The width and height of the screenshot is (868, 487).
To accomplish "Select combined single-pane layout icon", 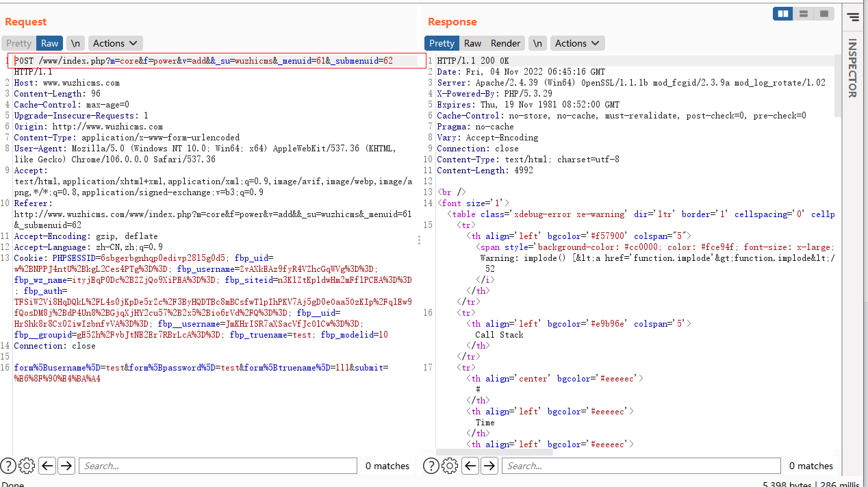I will click(x=824, y=14).
